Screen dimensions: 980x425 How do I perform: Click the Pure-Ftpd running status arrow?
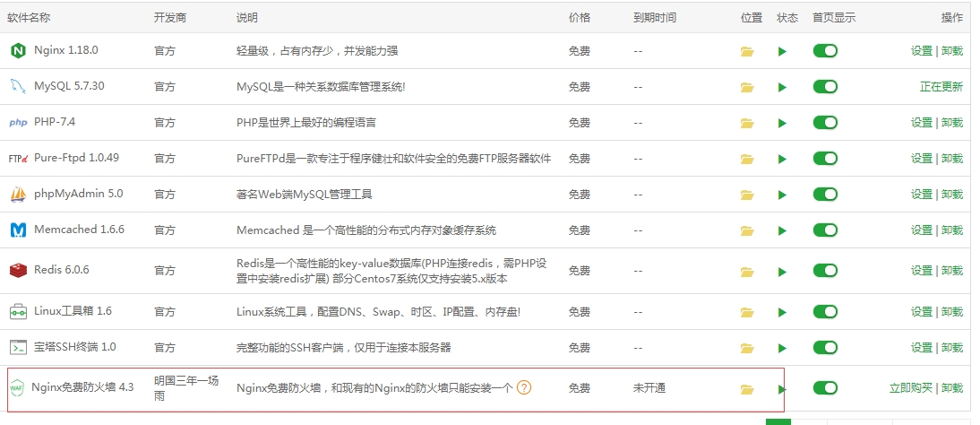pyautogui.click(x=782, y=159)
